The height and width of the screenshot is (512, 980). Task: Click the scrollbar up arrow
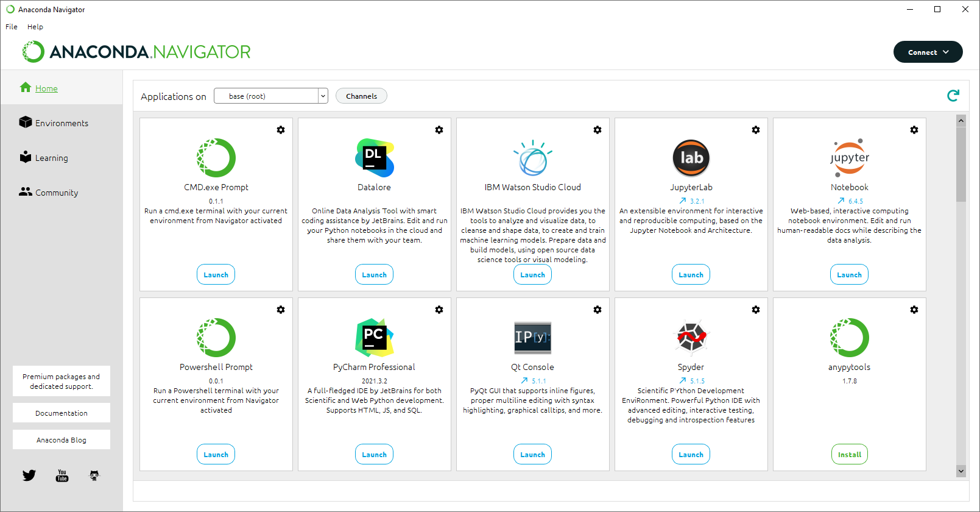coord(961,121)
